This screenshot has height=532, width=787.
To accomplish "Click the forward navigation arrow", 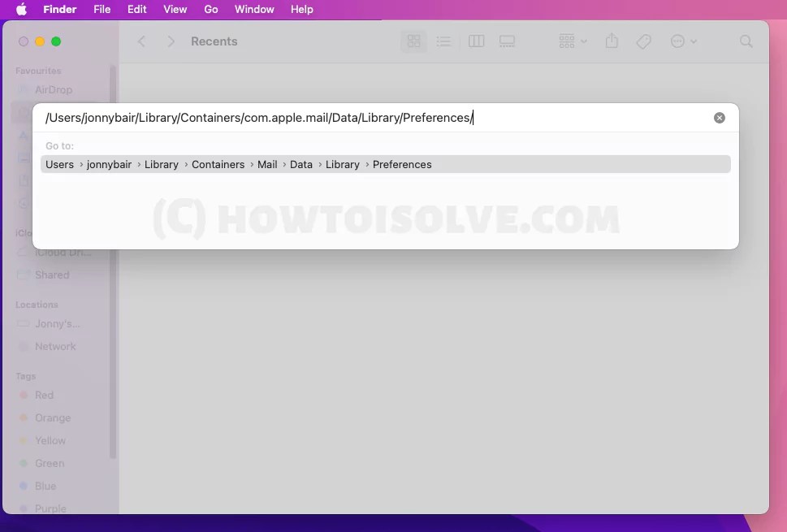I will coord(171,41).
